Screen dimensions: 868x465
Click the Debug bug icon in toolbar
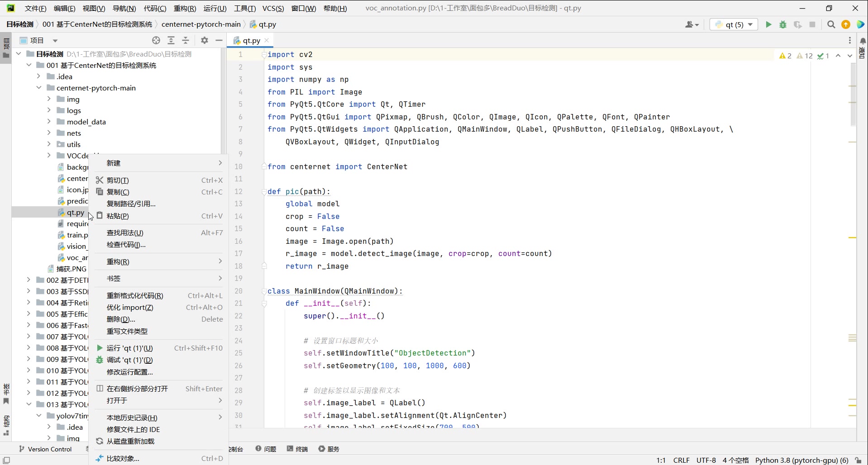point(783,24)
